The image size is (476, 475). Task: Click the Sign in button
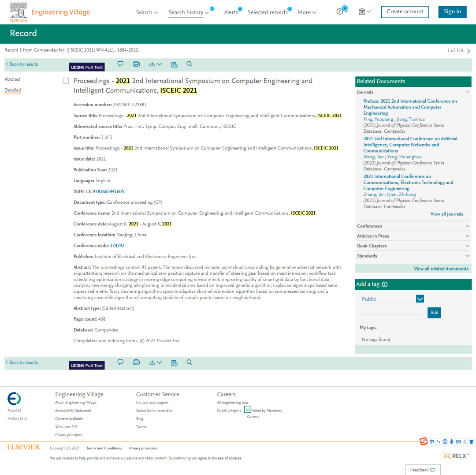[452, 12]
